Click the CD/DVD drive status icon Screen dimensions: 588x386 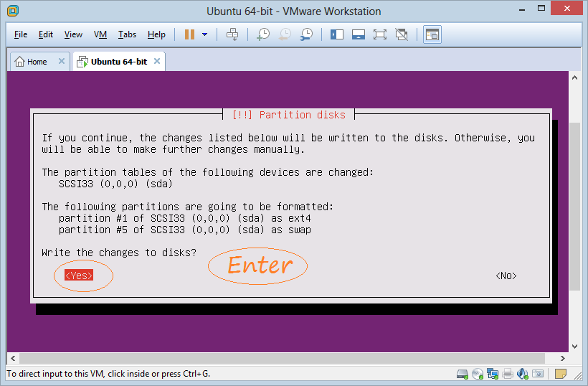coord(478,374)
